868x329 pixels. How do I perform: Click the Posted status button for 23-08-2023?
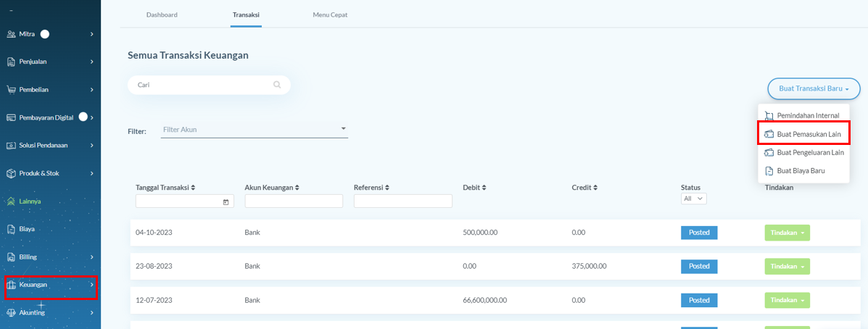(x=699, y=267)
